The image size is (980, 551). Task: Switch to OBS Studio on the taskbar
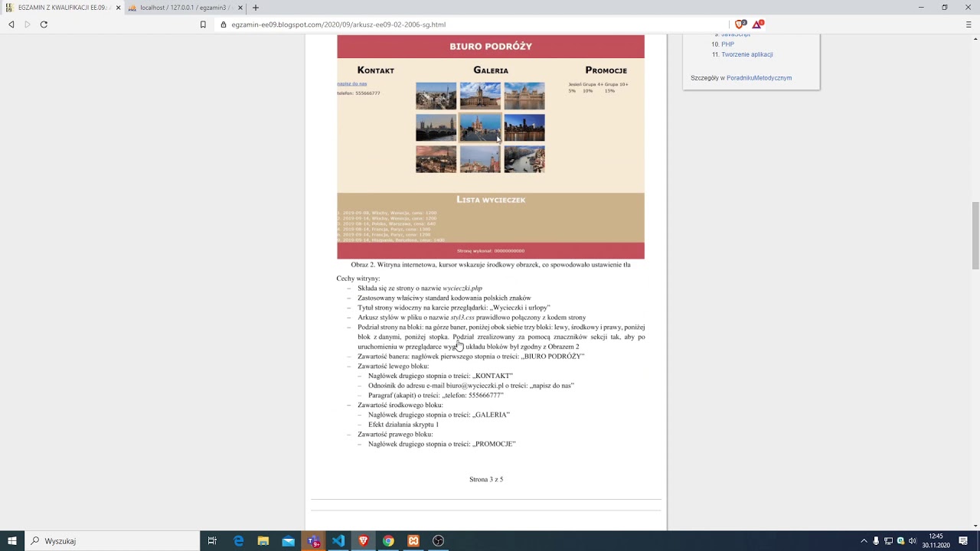coord(438,541)
